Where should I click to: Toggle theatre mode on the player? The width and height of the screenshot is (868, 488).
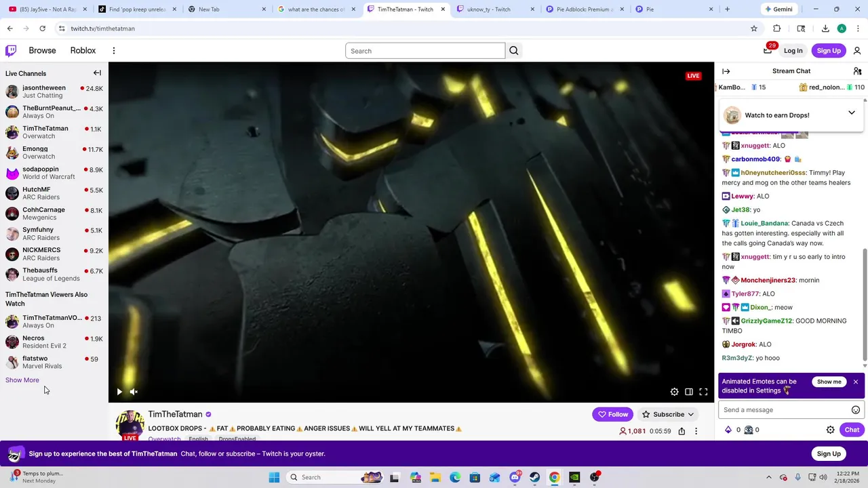tap(689, 392)
